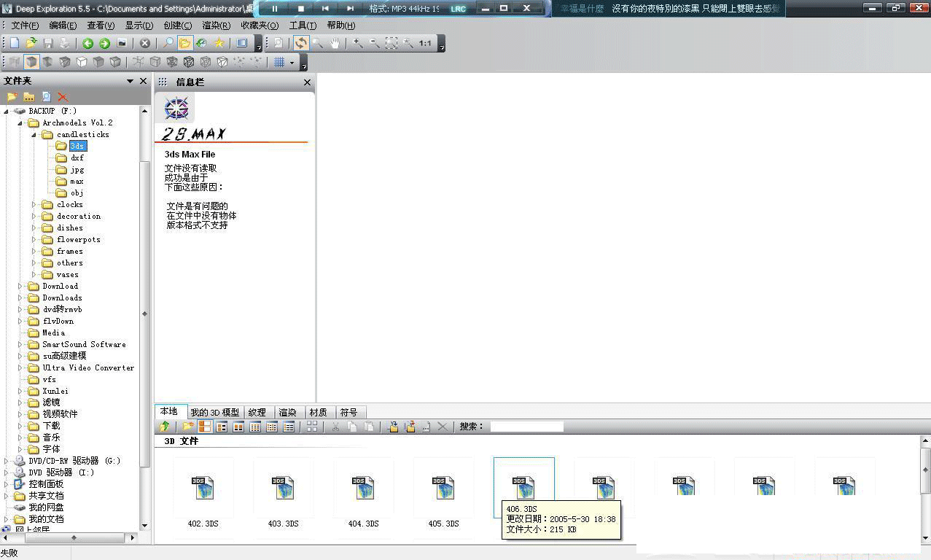Screen dimensions: 931x560
Task: Open the 工具(T) menu
Action: click(x=303, y=26)
